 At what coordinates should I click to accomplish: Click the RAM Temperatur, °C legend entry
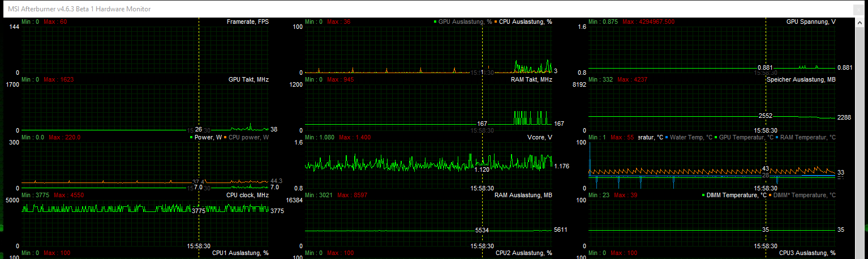807,137
